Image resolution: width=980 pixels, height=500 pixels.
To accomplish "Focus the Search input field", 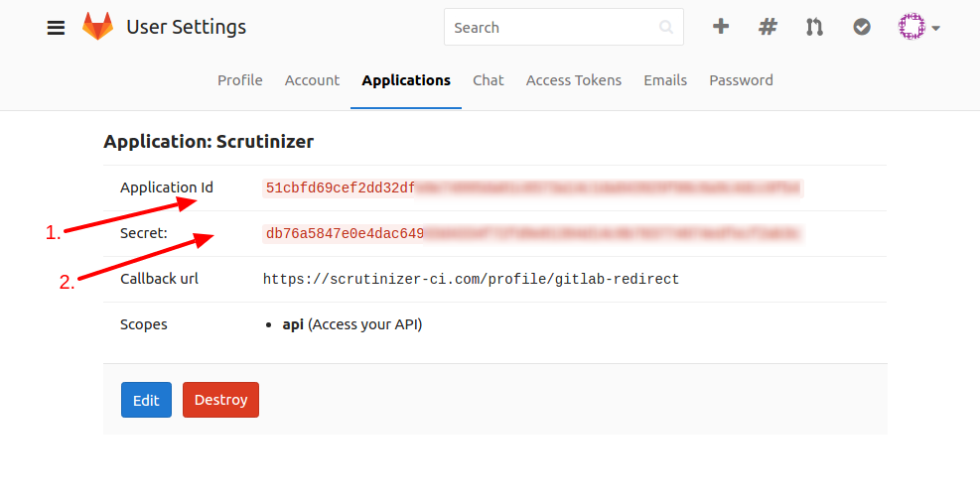I will point(564,27).
